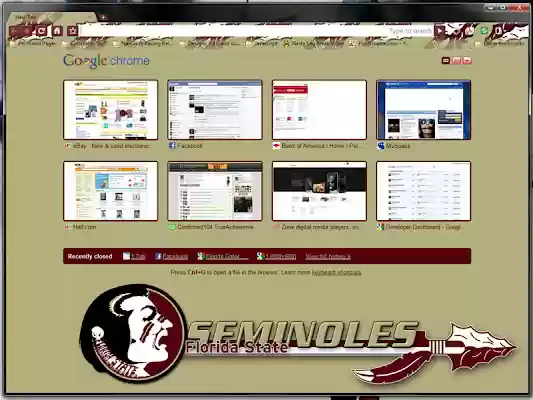
Task: Click the TrueAchievements green favicon
Action: 172,227
